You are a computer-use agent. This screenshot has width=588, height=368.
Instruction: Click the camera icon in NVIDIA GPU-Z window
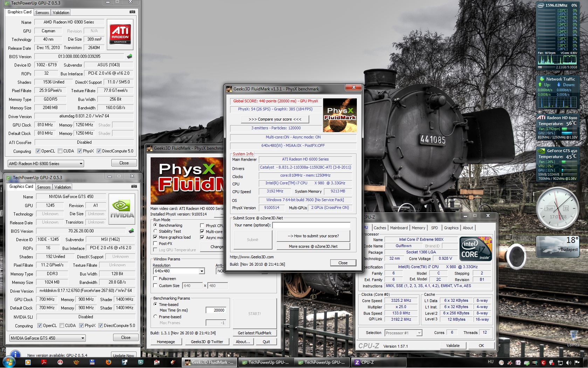(x=134, y=186)
